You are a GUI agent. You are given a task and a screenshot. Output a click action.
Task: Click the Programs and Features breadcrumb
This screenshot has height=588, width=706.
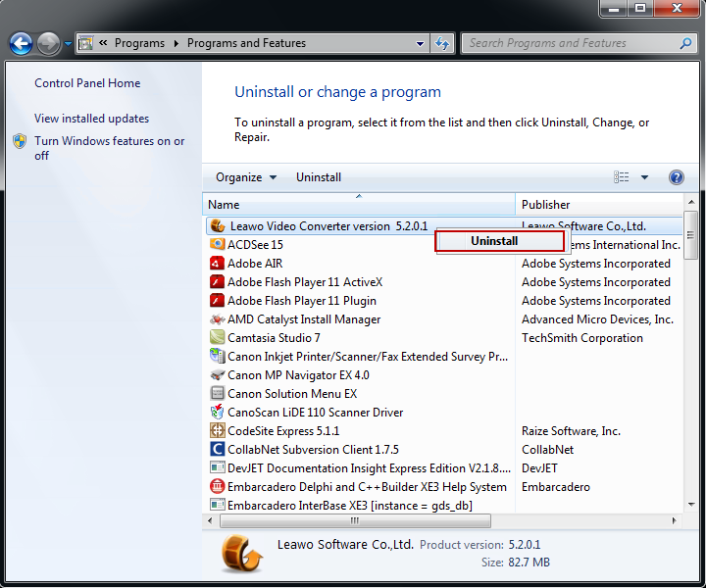point(246,43)
